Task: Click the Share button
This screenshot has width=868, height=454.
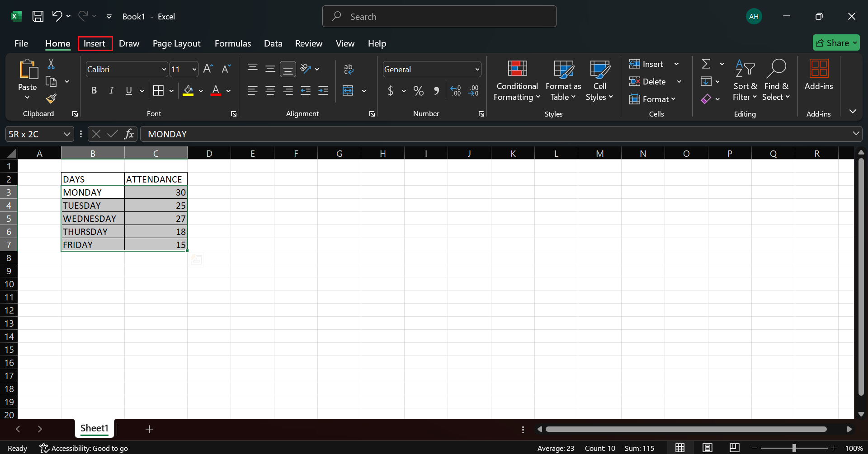Action: coord(836,42)
